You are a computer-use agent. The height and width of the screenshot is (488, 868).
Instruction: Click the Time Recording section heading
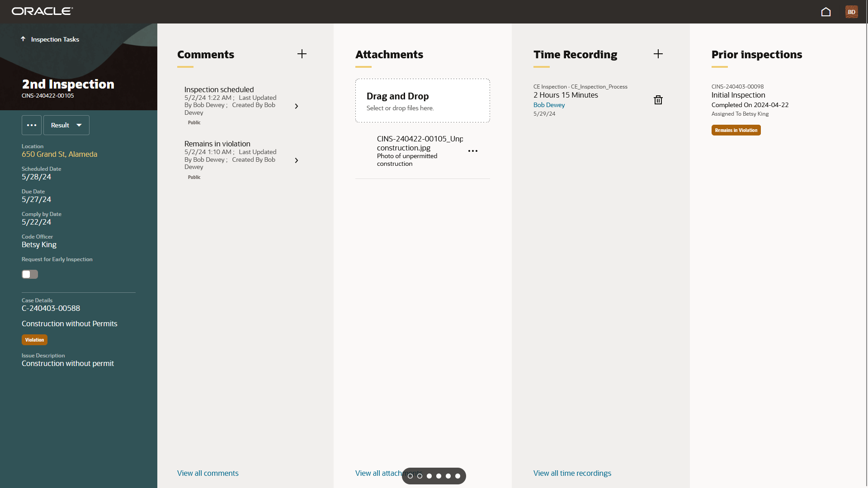575,55
